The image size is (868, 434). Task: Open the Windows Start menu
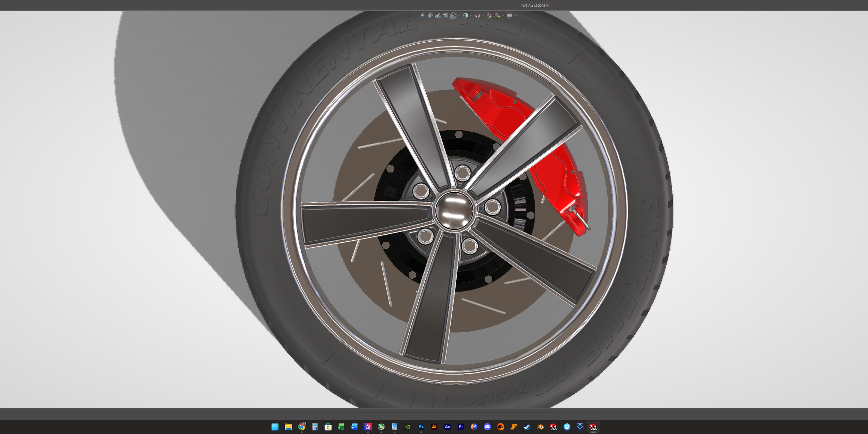click(x=275, y=427)
